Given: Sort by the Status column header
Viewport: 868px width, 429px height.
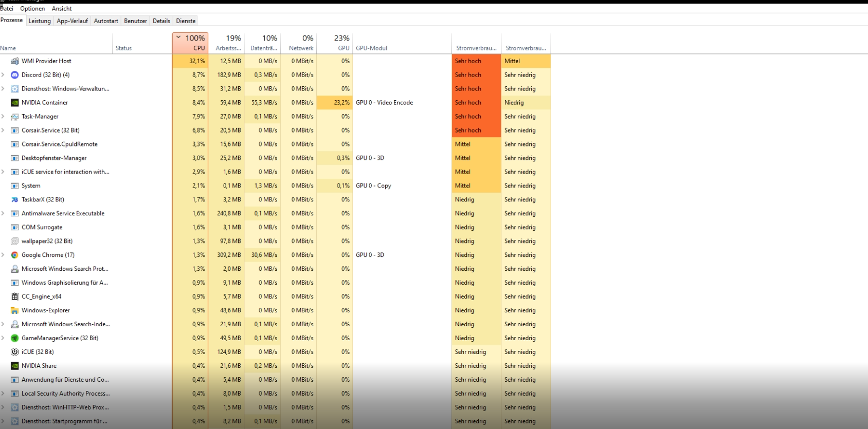Looking at the screenshot, I should [x=142, y=43].
